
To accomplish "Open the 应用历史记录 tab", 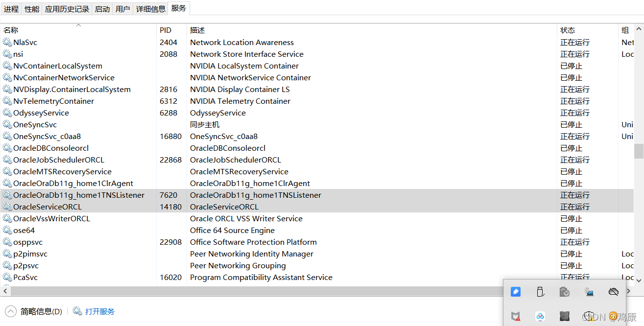I will tap(67, 9).
